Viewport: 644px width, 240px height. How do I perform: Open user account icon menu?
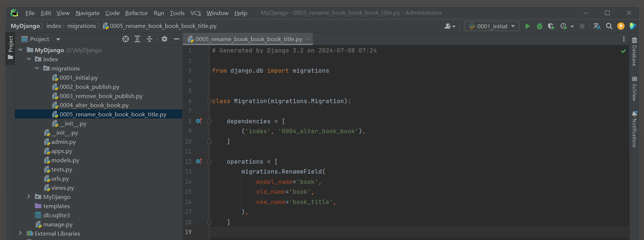(449, 26)
